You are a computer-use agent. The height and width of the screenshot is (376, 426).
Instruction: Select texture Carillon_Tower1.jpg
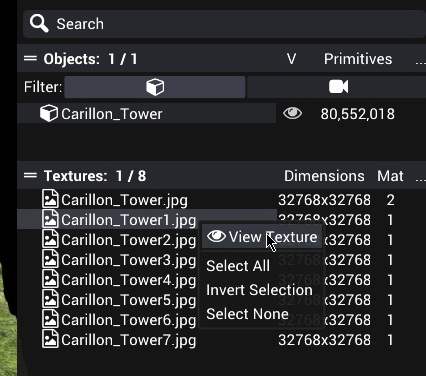coord(128,220)
